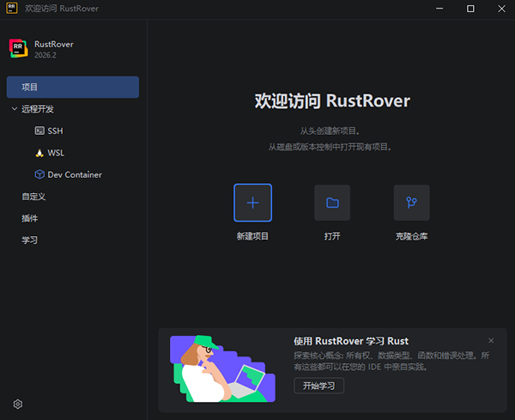Close the RustRover welcome window
This screenshot has width=515, height=420.
[x=501, y=9]
